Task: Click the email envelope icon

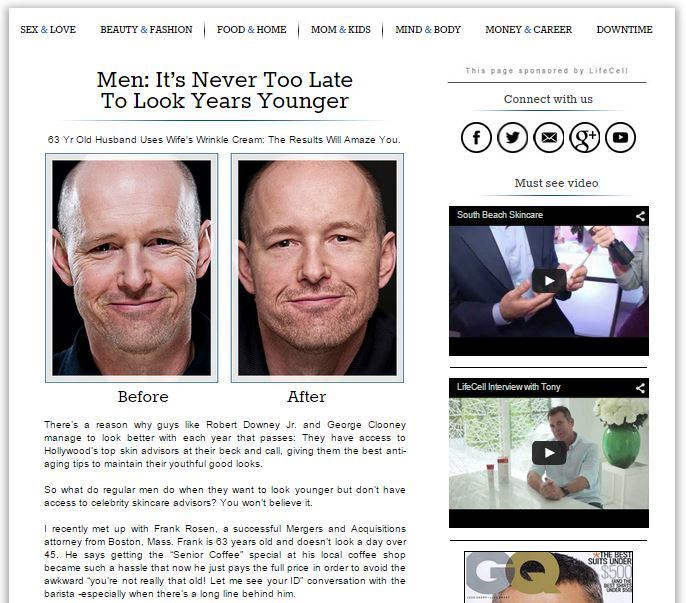Action: [x=549, y=137]
